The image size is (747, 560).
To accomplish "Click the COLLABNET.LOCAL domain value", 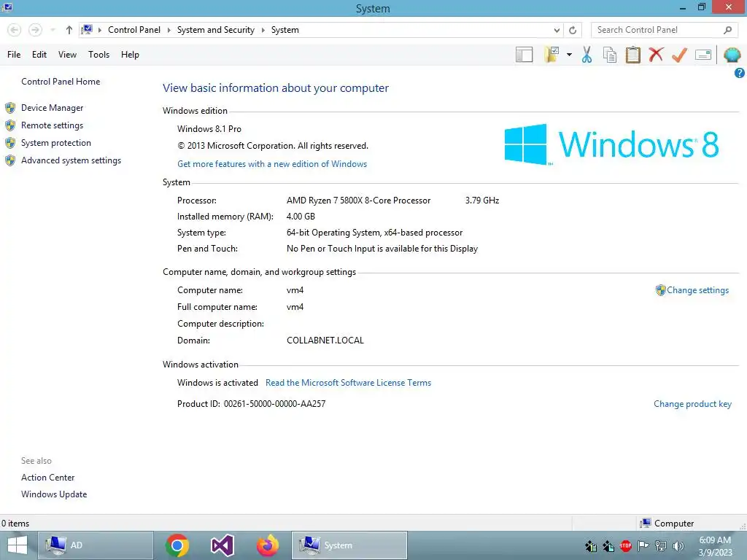I will click(x=325, y=341).
